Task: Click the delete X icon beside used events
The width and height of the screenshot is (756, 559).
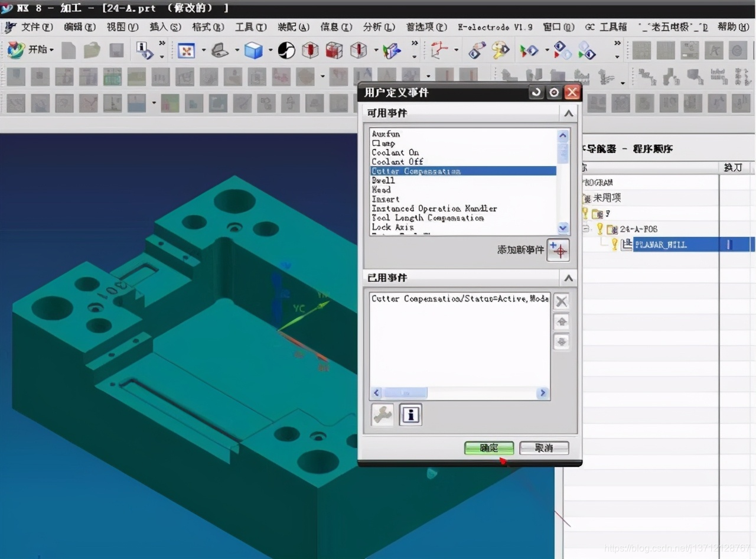Action: (x=562, y=301)
